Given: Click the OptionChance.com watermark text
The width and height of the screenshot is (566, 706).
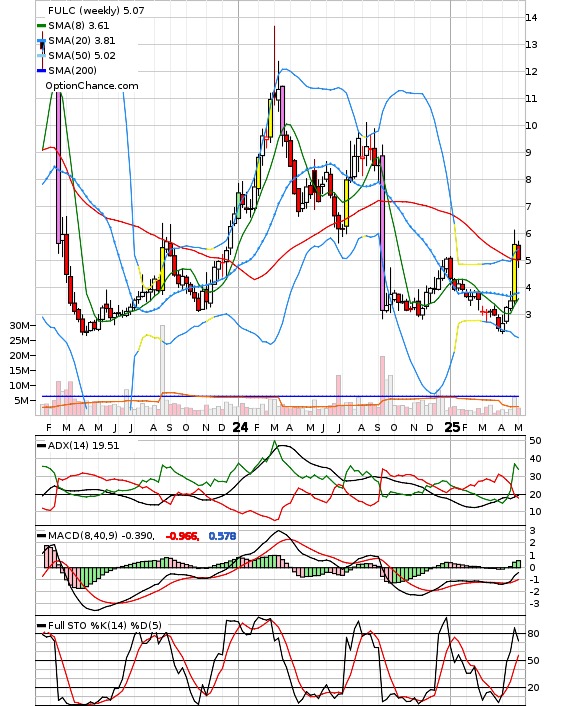Looking at the screenshot, I should [x=92, y=86].
